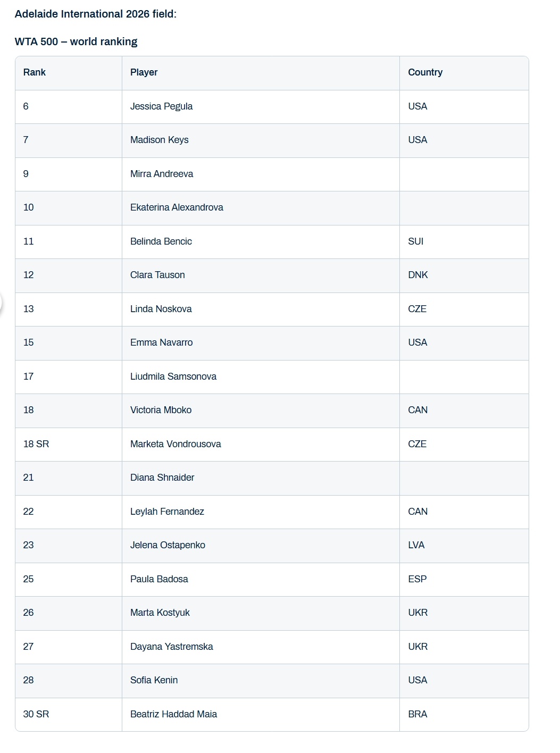Select the Jessica Pegula player cell
Image resolution: width=560 pixels, height=753 pixels.
click(x=161, y=106)
